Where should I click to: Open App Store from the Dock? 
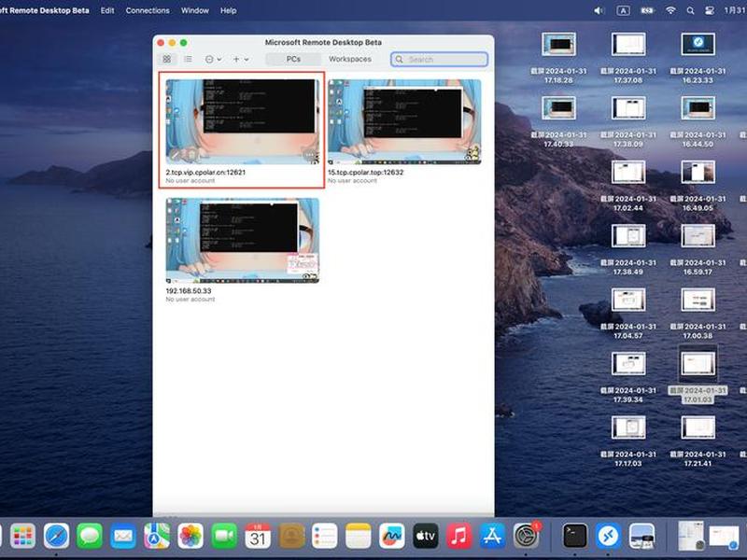click(493, 536)
